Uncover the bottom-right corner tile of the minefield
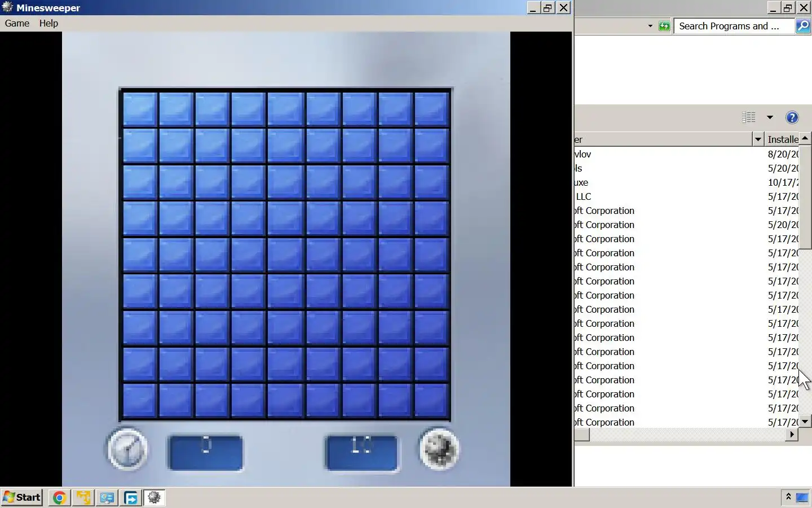This screenshot has width=812, height=508. point(431,401)
